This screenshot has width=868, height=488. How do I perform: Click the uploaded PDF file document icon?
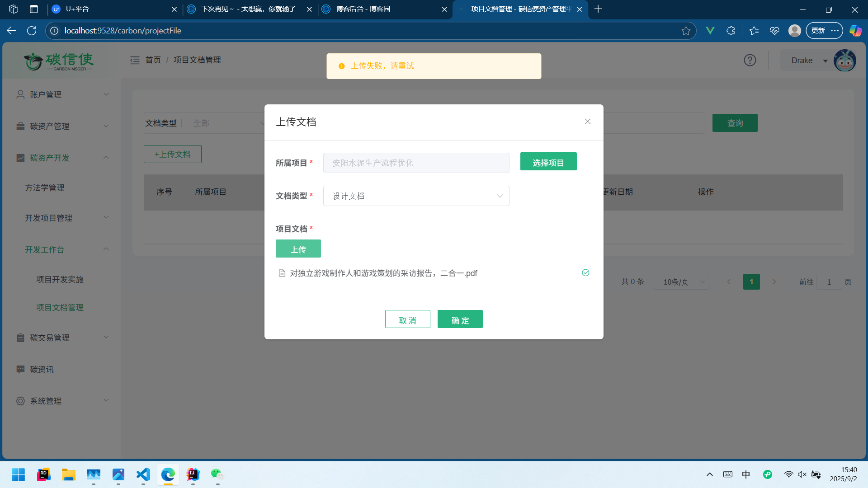[x=282, y=273]
